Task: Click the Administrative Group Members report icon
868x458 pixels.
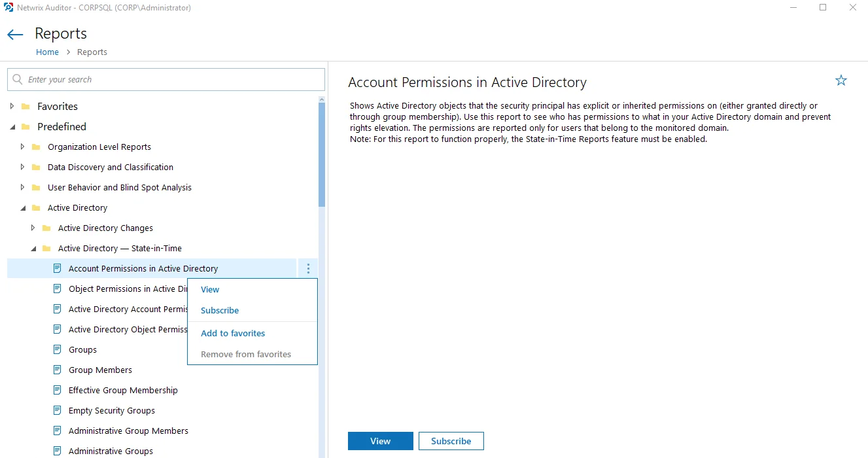Action: pos(57,431)
